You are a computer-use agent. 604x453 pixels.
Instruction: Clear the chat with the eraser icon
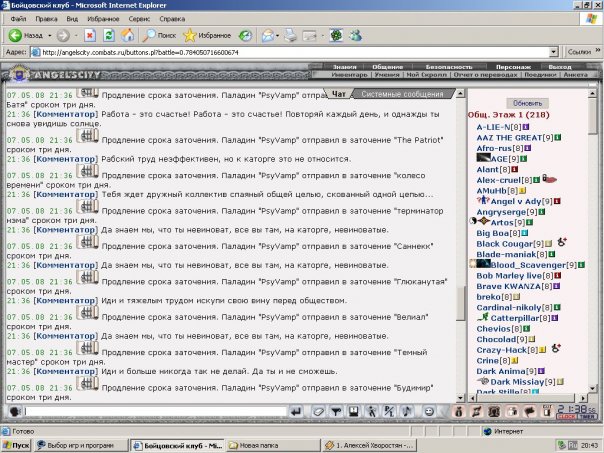(x=318, y=411)
